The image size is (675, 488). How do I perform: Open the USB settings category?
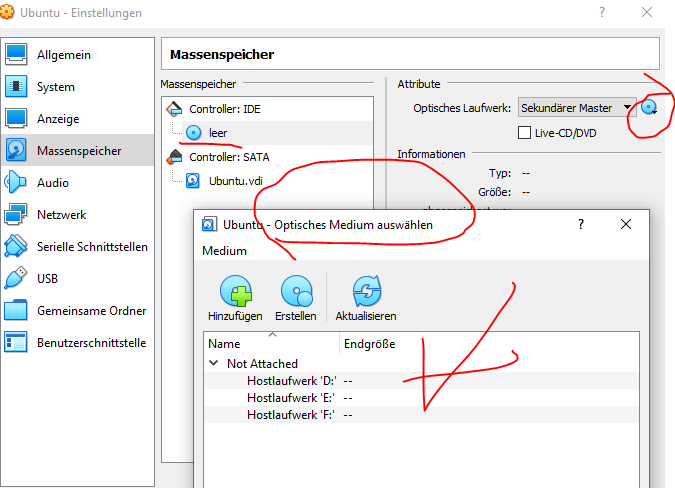77,278
